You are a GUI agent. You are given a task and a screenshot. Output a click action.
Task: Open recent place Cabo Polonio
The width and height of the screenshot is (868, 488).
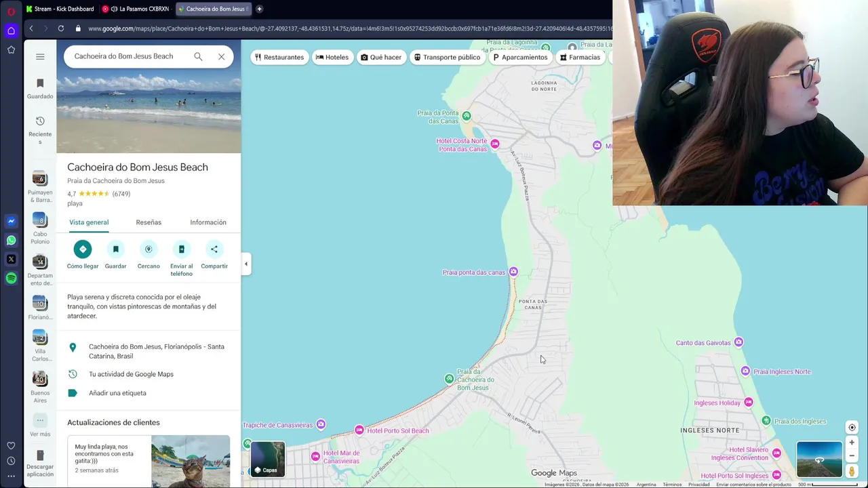[40, 229]
